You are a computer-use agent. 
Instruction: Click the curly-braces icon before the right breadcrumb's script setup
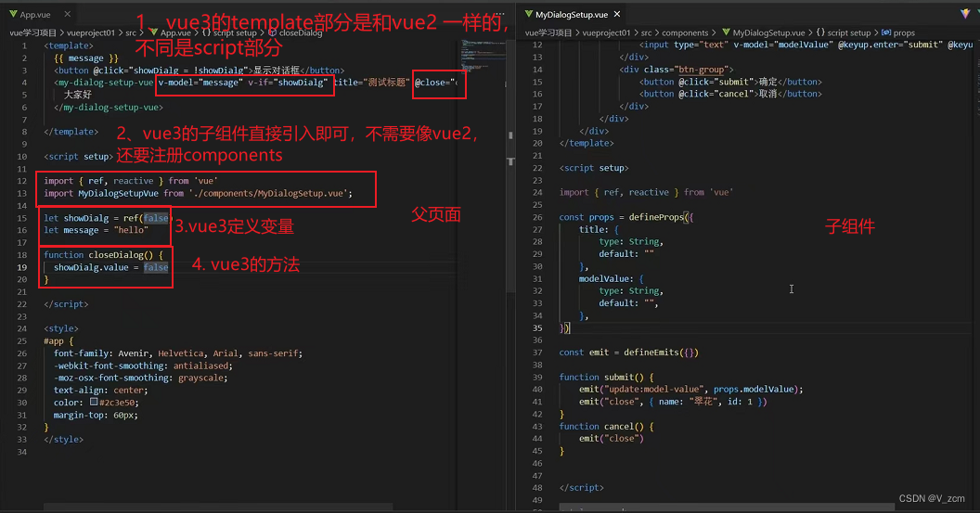coord(820,32)
